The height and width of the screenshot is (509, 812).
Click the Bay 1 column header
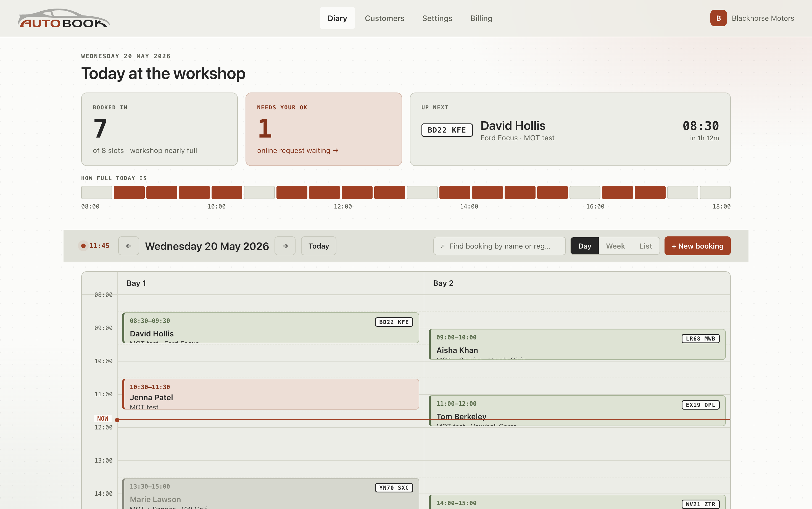271,283
